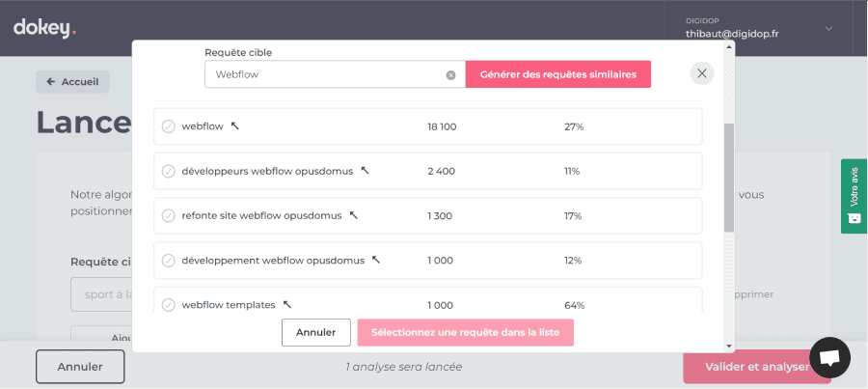Click the 12% value
This screenshot has height=389, width=868.
[573, 261]
